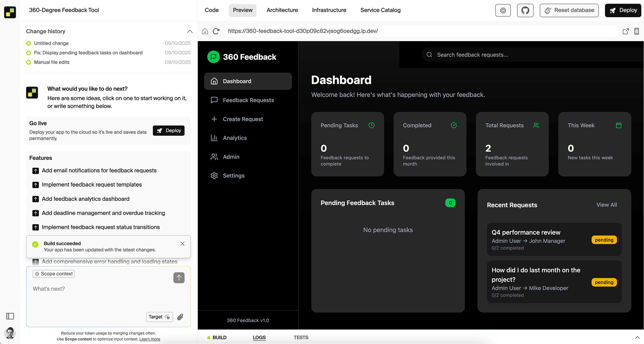Open the Logs tab at the bottom
This screenshot has width=644, height=344.
coord(259,337)
